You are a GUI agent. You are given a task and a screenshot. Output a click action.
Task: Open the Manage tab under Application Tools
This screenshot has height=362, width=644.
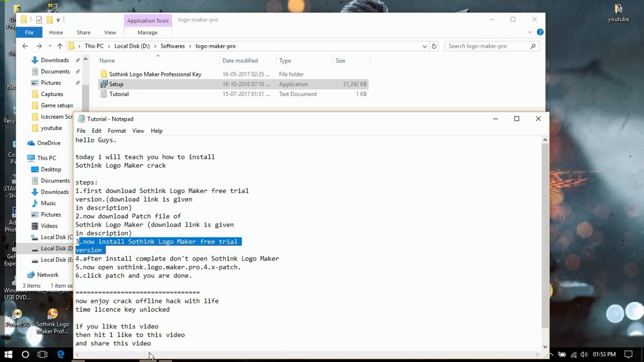click(147, 33)
